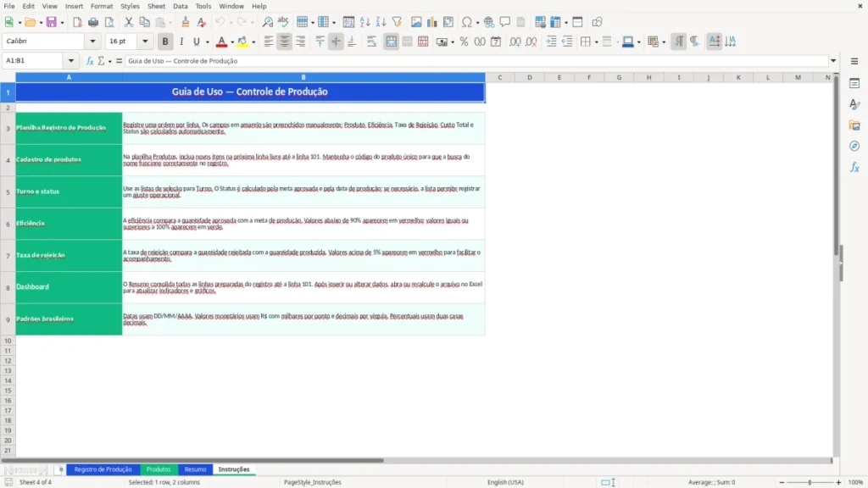Switch to Resumo sheet tab
The image size is (868, 488).
click(196, 469)
